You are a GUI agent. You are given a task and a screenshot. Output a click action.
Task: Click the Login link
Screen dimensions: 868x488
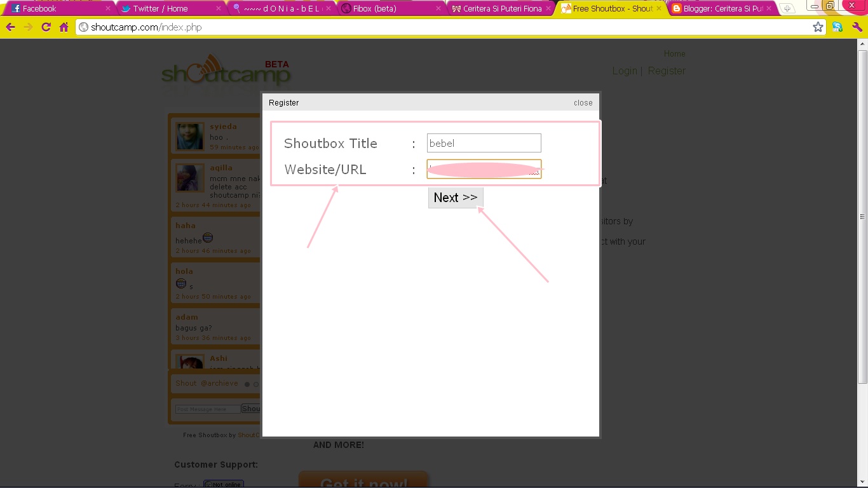pos(625,71)
